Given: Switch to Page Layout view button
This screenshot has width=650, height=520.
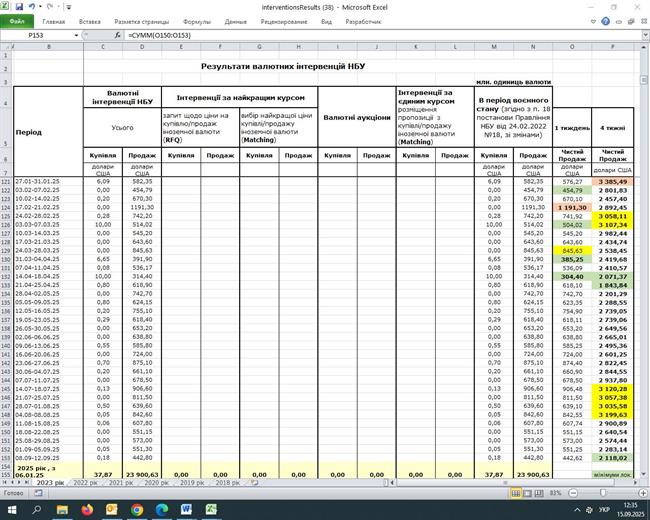Looking at the screenshot, I should pyautogui.click(x=527, y=493).
